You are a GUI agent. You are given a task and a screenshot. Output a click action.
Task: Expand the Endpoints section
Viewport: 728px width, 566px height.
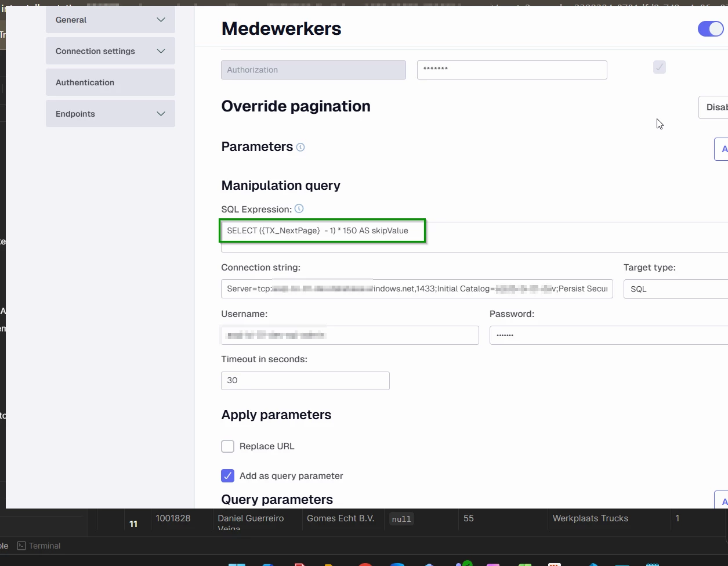tap(110, 114)
